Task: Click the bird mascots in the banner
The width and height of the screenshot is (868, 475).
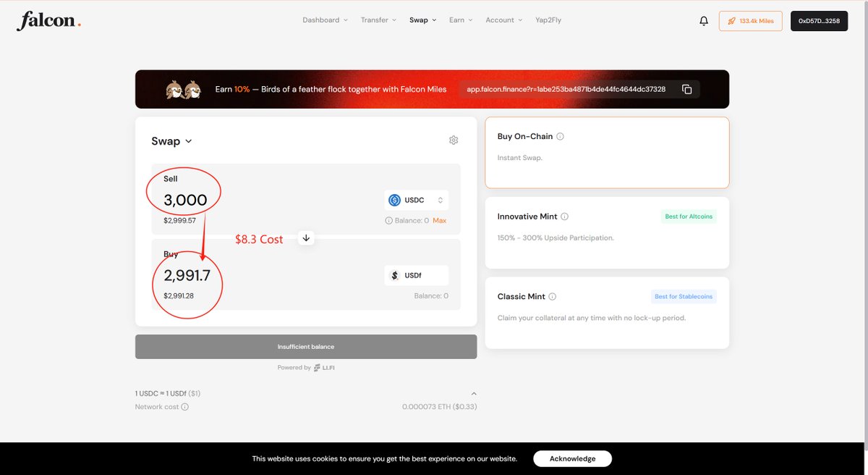Action: pyautogui.click(x=183, y=90)
